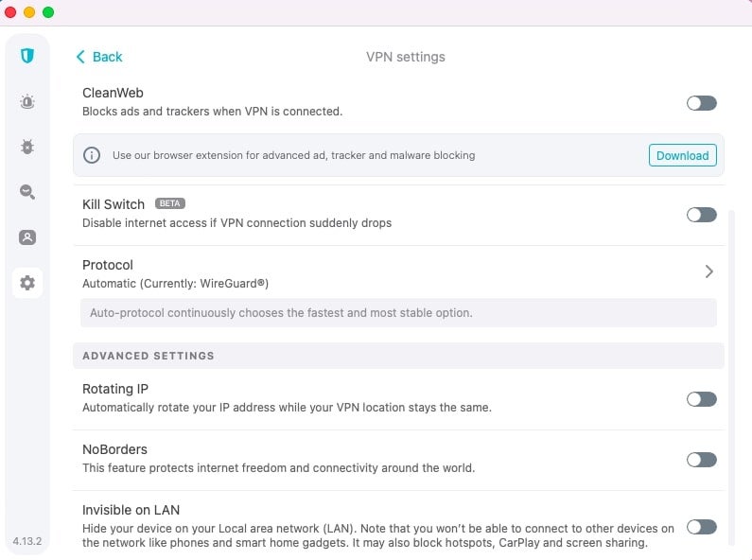Image resolution: width=752 pixels, height=560 pixels.
Task: Open the Alert siren section in sidebar
Action: (27, 101)
